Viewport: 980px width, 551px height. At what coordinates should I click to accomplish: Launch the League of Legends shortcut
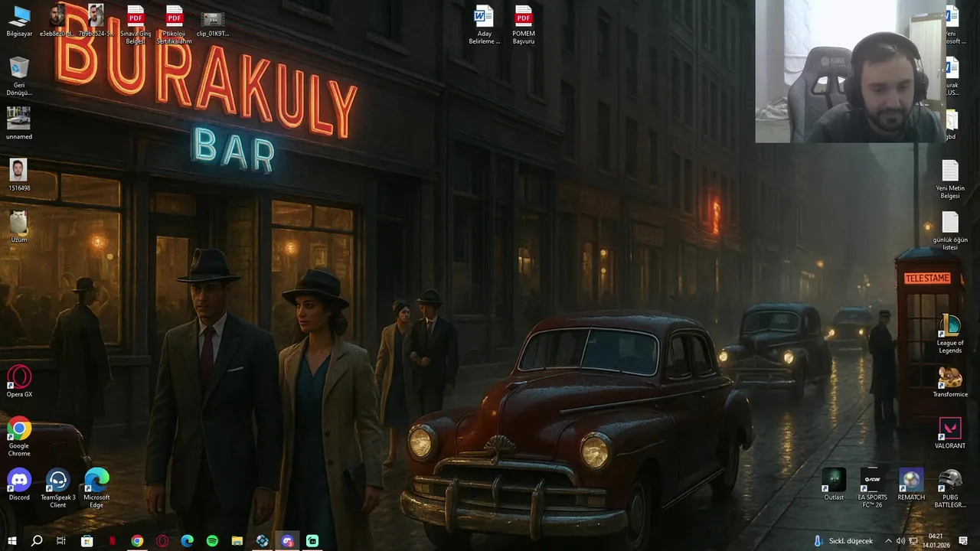point(950,333)
